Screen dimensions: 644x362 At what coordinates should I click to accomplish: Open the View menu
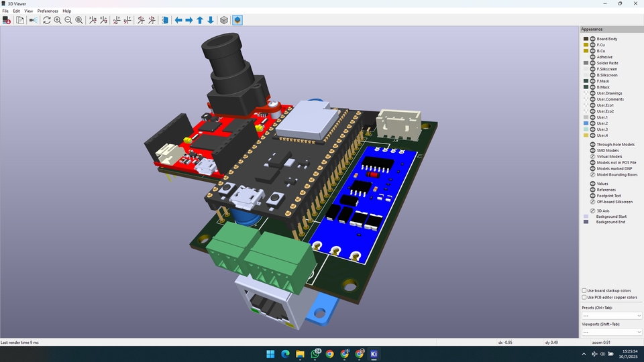click(x=28, y=11)
